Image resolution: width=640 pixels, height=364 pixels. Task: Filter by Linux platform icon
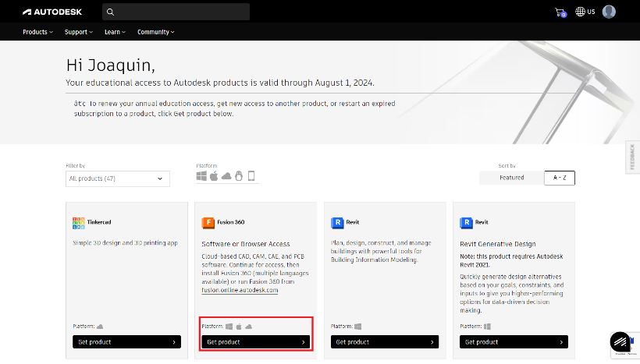tap(239, 175)
